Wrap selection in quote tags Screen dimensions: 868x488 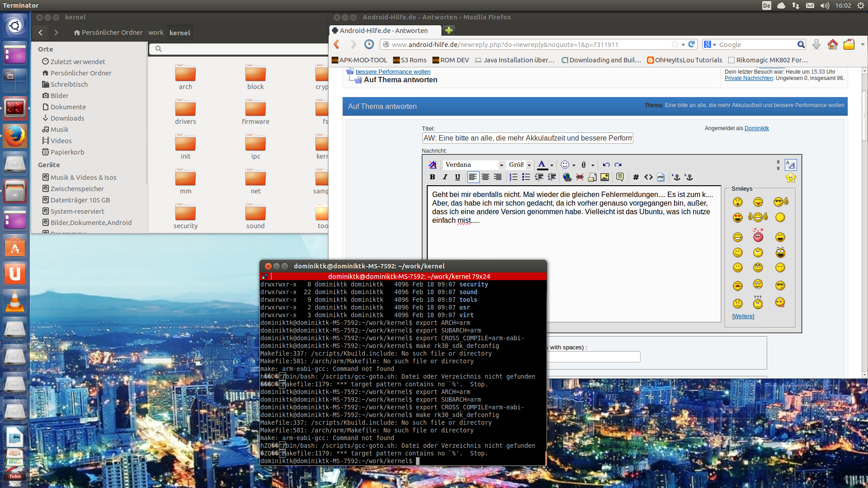[x=620, y=177]
